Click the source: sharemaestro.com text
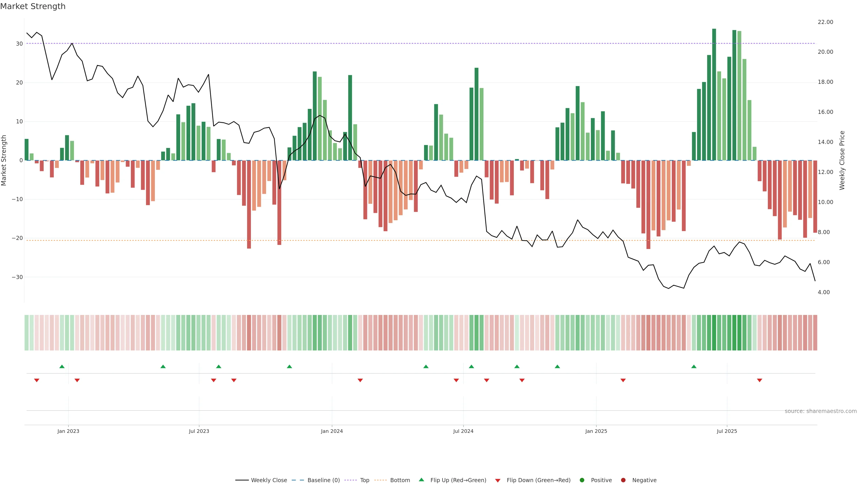This screenshot has height=488, width=868. coord(821,411)
